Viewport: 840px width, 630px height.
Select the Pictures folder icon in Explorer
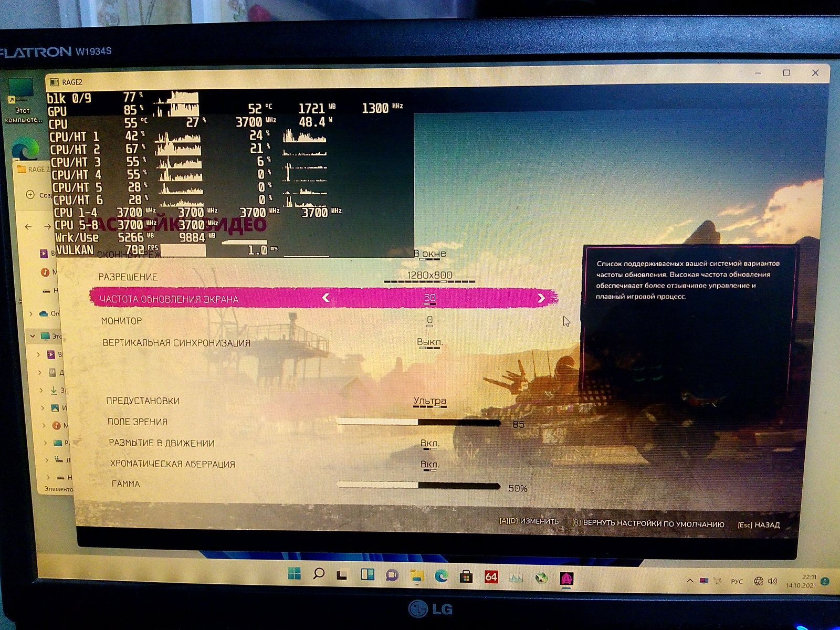55,408
